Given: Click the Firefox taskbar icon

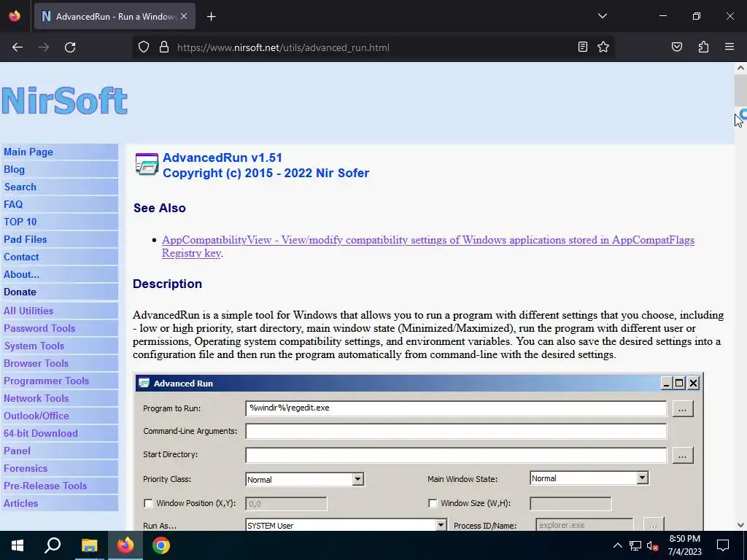Looking at the screenshot, I should pos(125,545).
